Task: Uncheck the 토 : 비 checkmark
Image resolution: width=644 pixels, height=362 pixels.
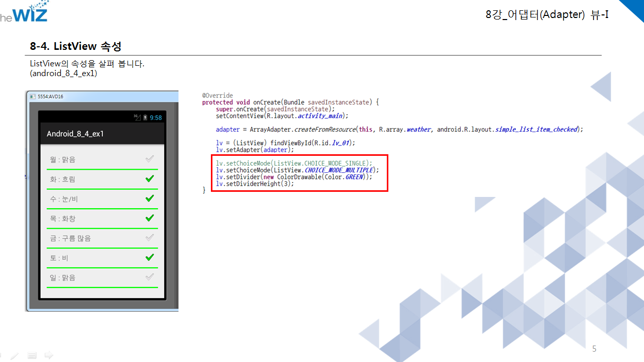Action: coord(150,257)
